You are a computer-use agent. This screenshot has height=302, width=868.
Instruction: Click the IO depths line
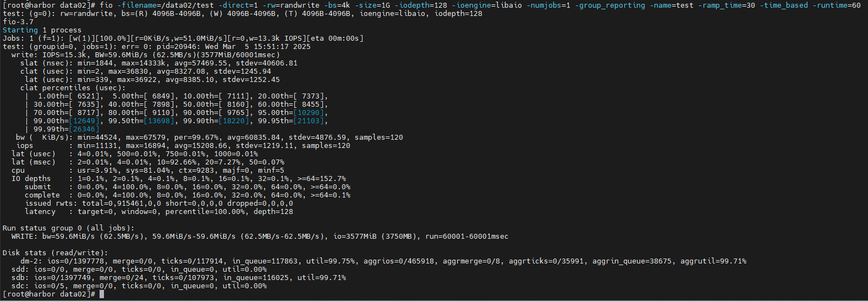coord(179,179)
